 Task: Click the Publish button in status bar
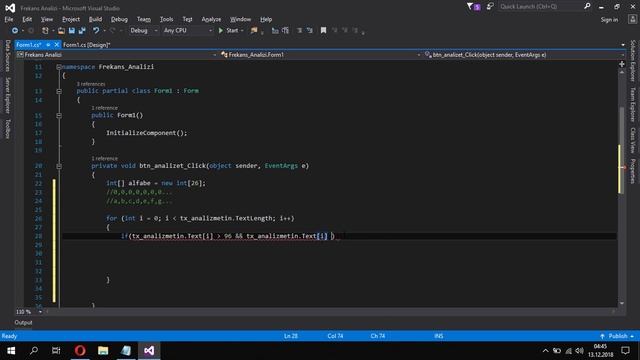tap(616, 336)
